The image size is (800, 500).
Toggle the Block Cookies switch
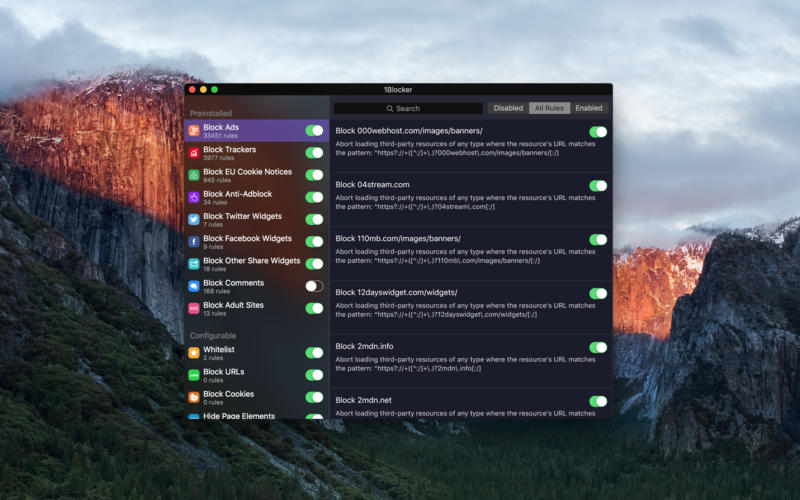(x=314, y=397)
